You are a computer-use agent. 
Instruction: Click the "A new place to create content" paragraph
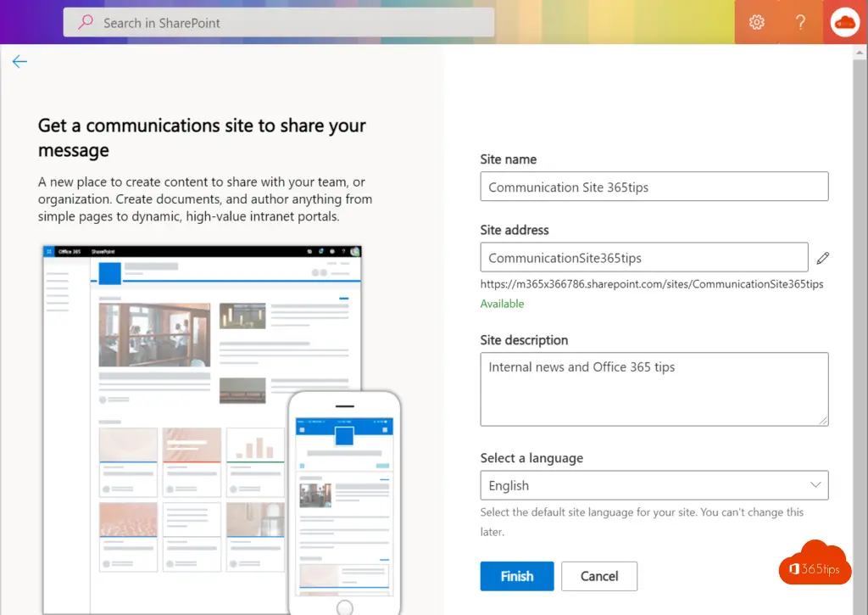click(205, 198)
